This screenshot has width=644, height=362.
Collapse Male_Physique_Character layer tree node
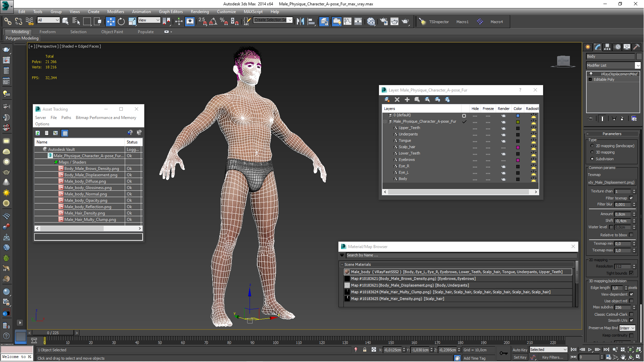[385, 122]
